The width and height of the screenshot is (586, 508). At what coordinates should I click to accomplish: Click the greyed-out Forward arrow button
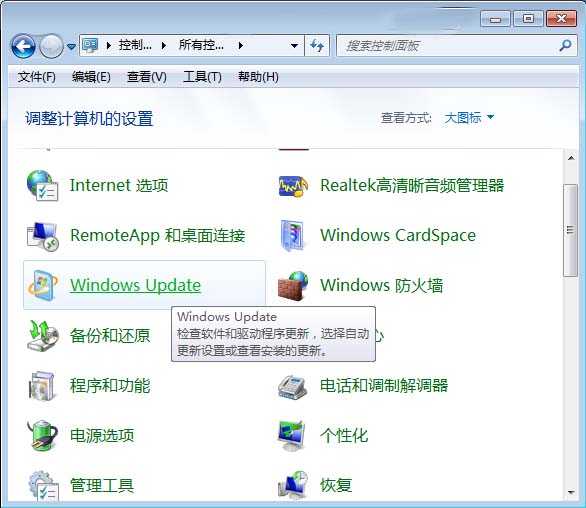point(51,46)
